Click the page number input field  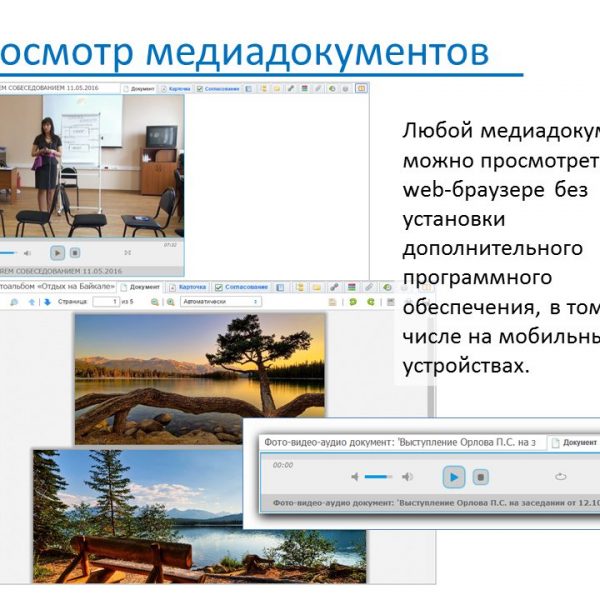[107, 301]
